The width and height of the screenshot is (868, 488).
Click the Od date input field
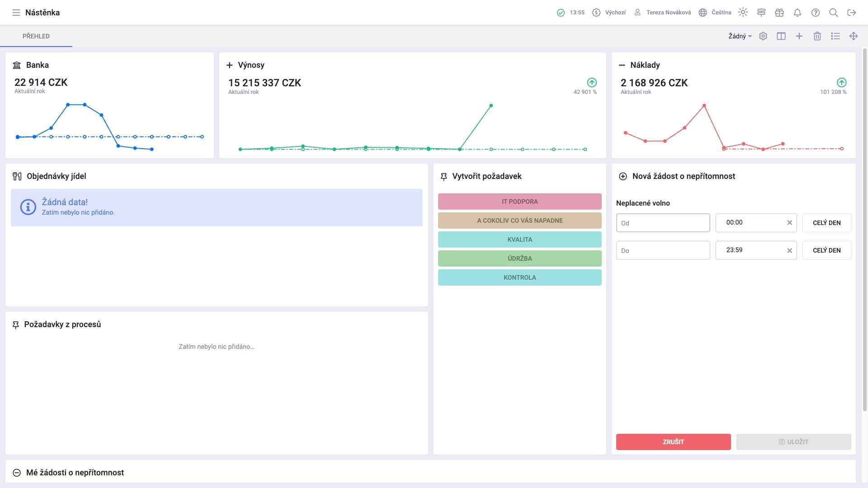point(663,223)
